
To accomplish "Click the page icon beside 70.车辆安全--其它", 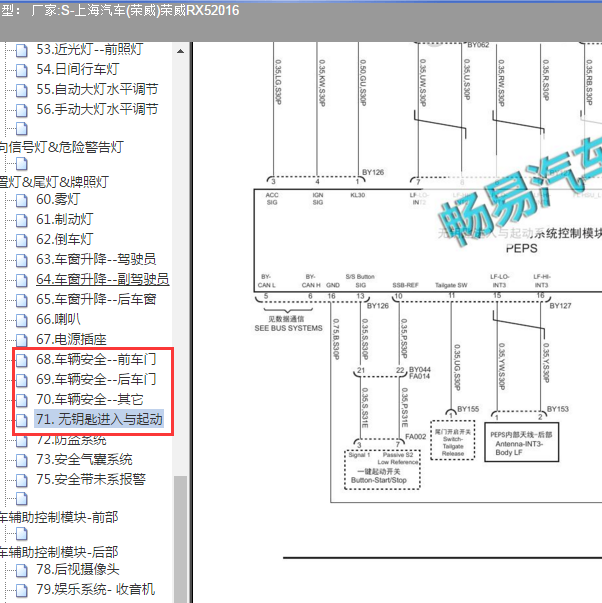I will 22,400.
